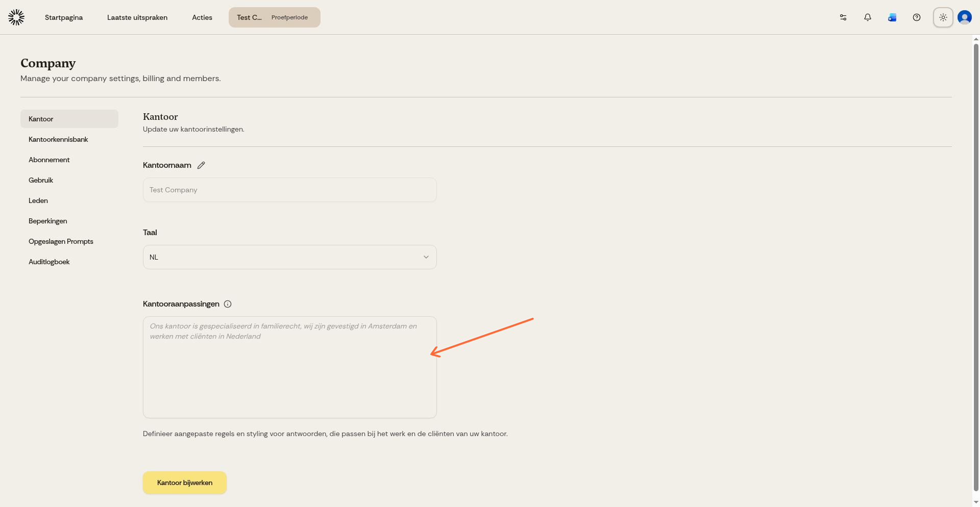Viewport: 980px width, 507px height.
Task: Click the 'Taal' label
Action: click(x=150, y=233)
